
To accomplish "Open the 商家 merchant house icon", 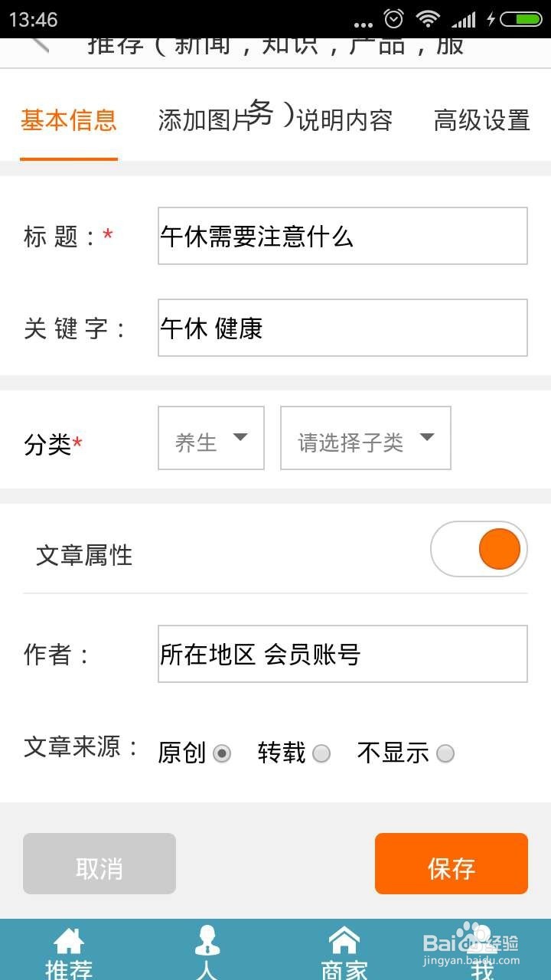I will click(344, 940).
